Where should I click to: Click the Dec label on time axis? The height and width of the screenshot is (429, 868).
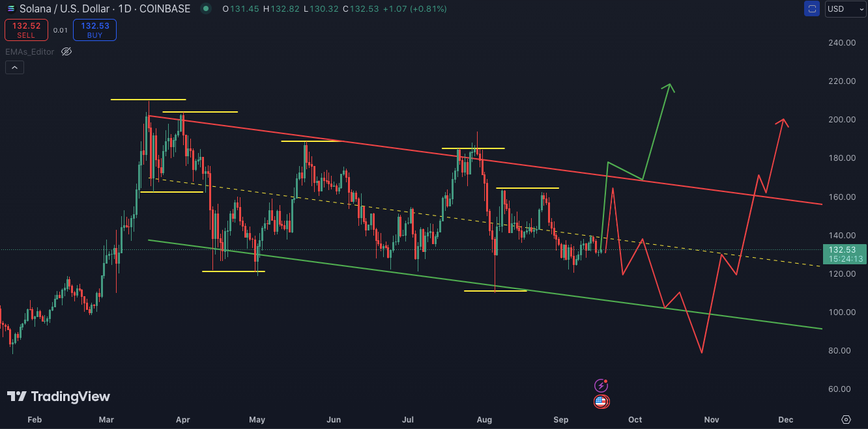pyautogui.click(x=786, y=419)
